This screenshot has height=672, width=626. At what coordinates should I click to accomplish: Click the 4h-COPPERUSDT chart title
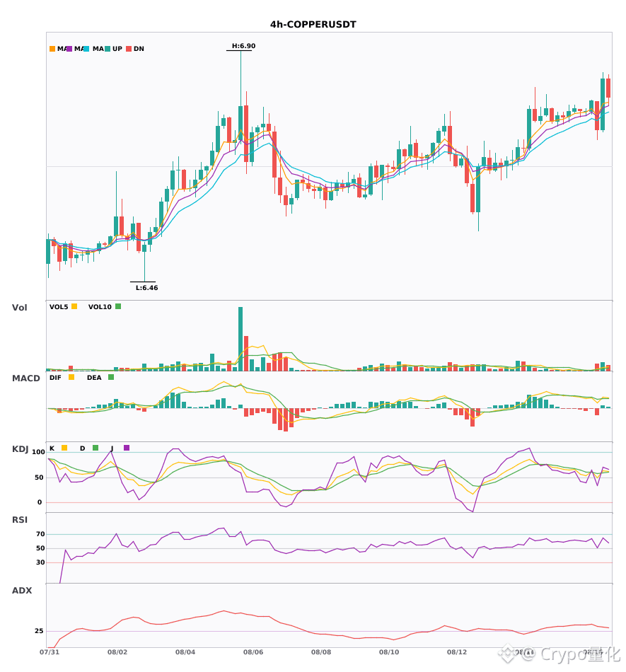coord(313,25)
